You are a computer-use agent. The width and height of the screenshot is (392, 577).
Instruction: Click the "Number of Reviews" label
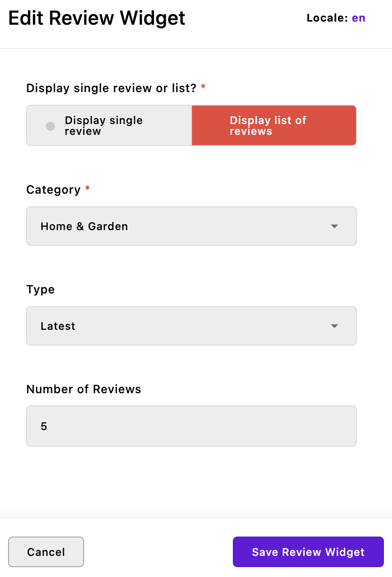[x=84, y=389]
